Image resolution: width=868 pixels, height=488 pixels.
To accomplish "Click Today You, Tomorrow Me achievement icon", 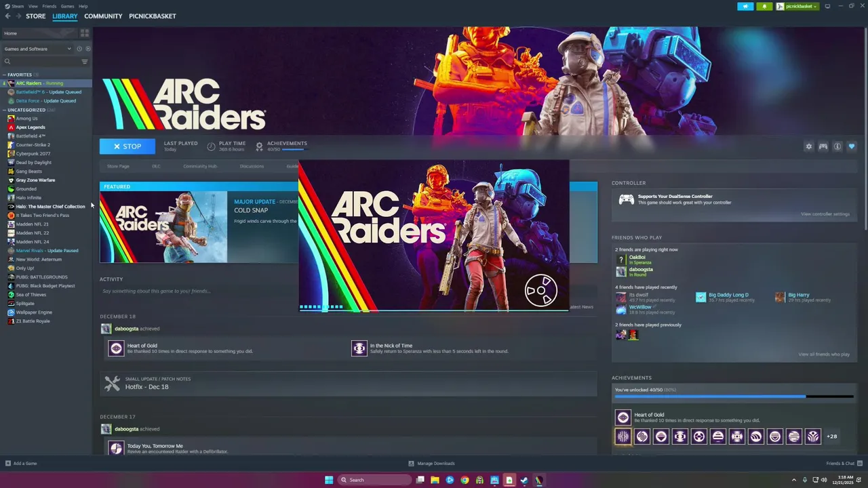I will pos(116,448).
